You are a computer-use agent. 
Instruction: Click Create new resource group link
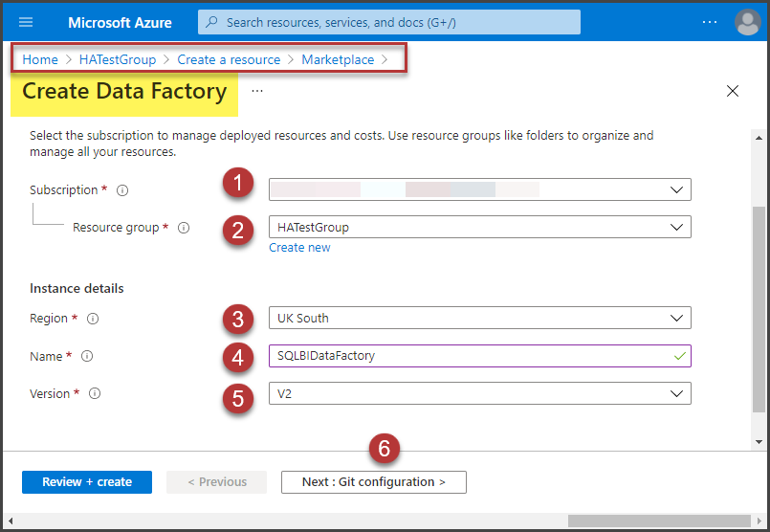[x=299, y=248]
